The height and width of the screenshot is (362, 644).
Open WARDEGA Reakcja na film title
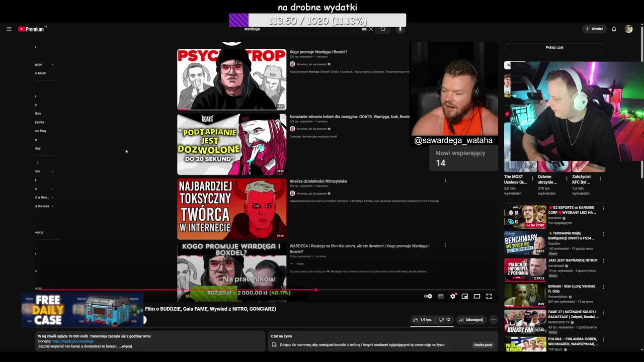click(359, 248)
